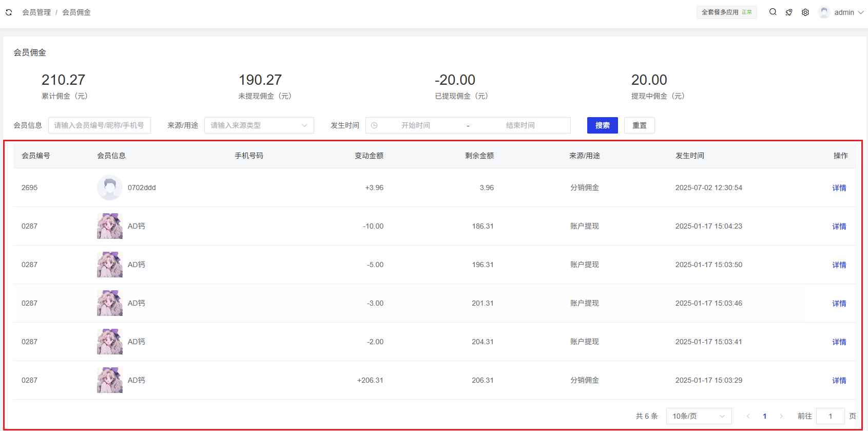Click the clock icon in date range field
Viewport: 868px width, 431px height.
click(x=374, y=125)
